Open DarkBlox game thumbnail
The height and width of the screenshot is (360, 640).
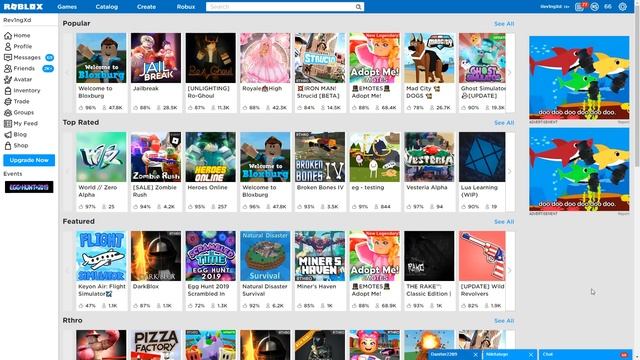[x=156, y=256]
